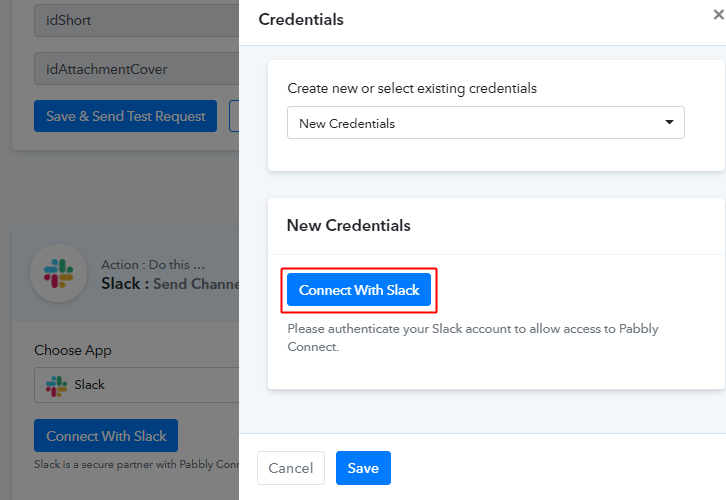Open the New Credentials dropdown
The width and height of the screenshot is (726, 500).
tap(486, 123)
